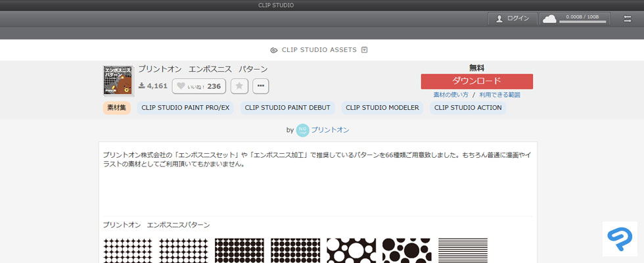Click the いいね! like button showing 236
644x263 pixels.
[198, 86]
